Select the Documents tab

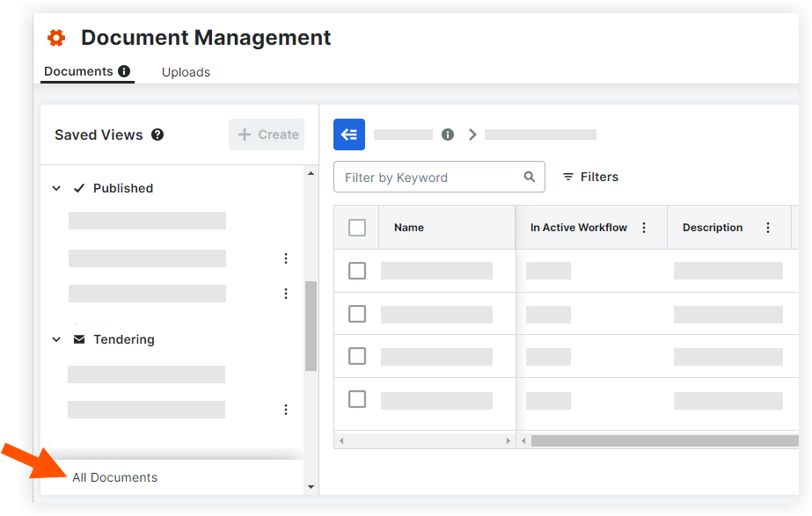[x=78, y=71]
